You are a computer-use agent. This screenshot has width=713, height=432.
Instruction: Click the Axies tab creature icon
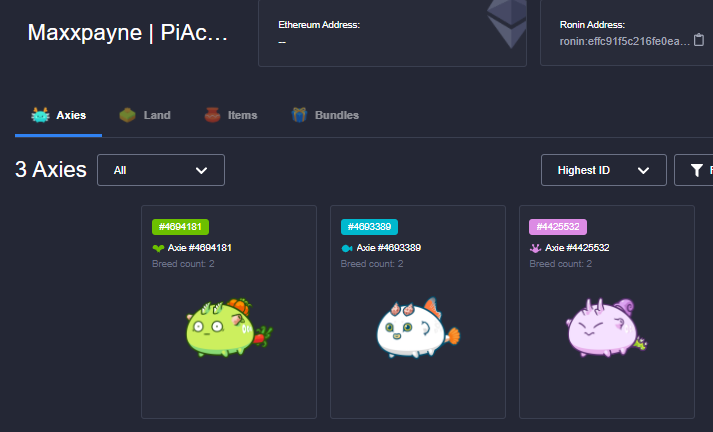[40, 115]
